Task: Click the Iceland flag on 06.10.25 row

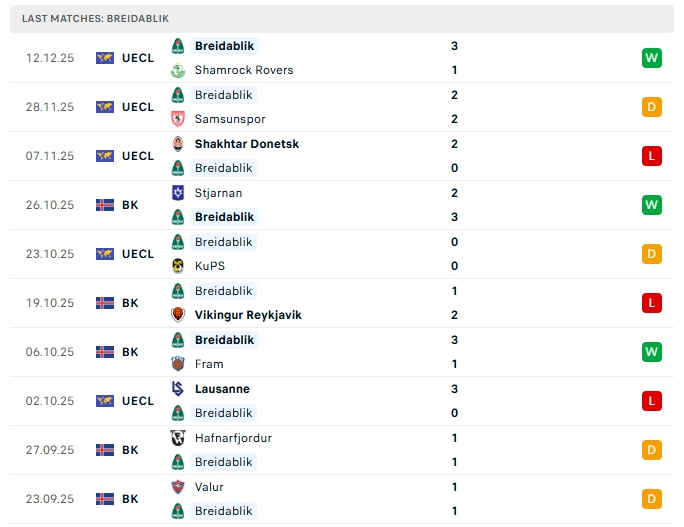Action: pos(105,352)
